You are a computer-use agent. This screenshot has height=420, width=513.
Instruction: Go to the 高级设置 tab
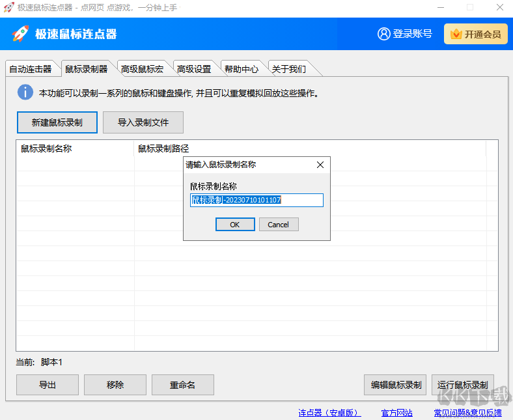194,69
